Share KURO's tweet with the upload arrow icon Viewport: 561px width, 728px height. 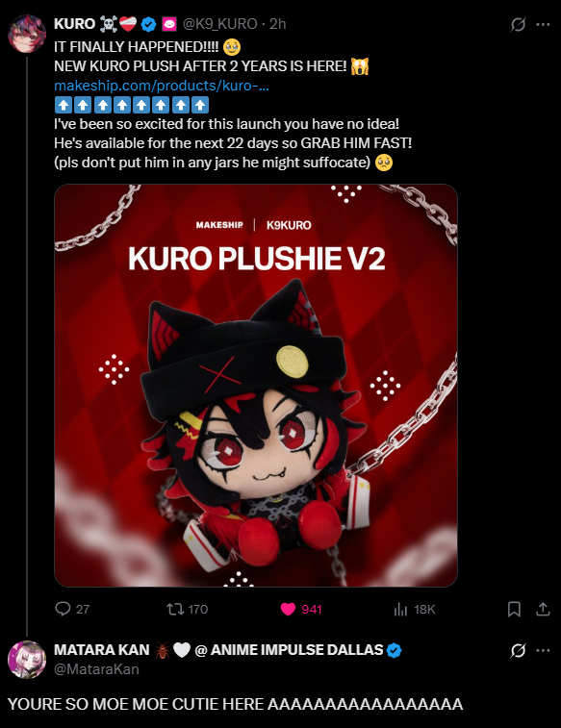[543, 609]
